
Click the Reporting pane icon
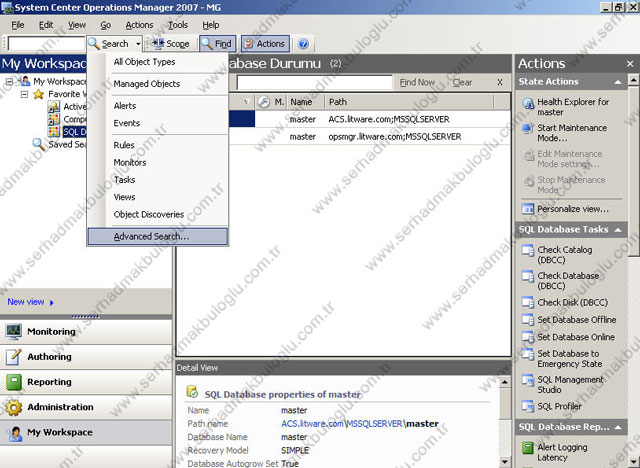click(x=13, y=382)
